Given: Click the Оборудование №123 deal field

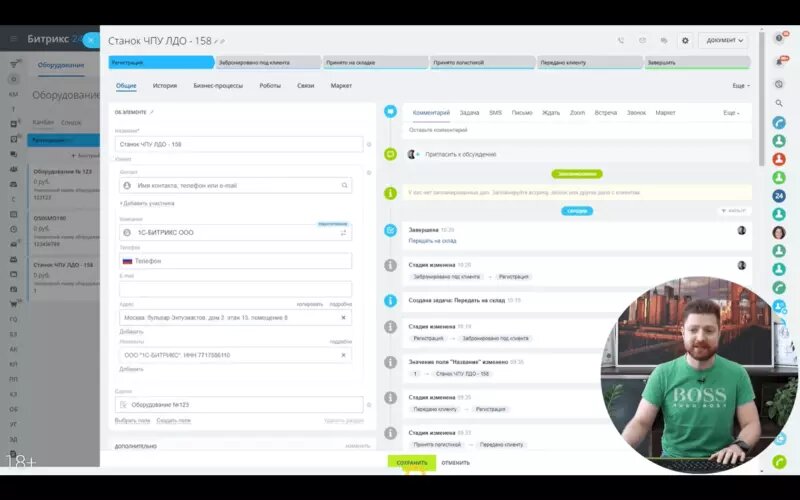Looking at the screenshot, I should 239,405.
